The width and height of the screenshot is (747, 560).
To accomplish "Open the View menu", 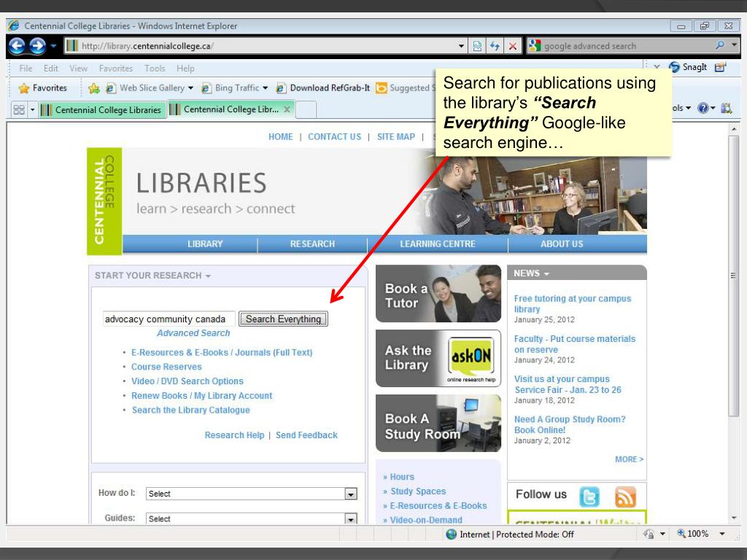I will [x=78, y=68].
